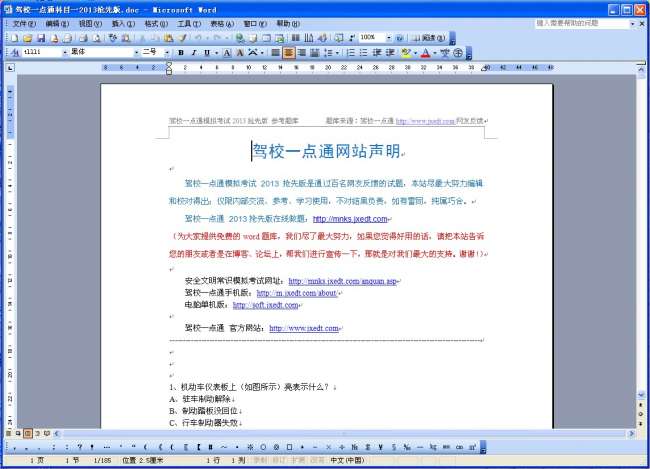Print the document via the printer icon
The height and width of the screenshot is (469, 650).
pos(83,38)
